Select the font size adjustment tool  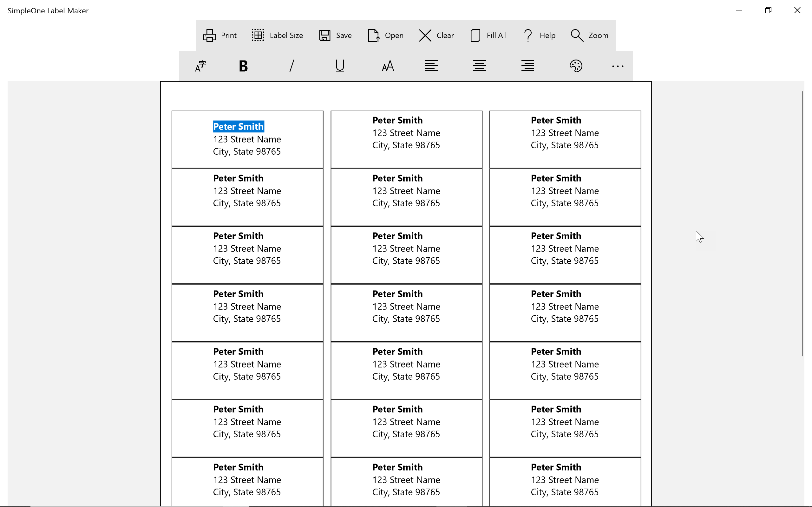point(388,65)
